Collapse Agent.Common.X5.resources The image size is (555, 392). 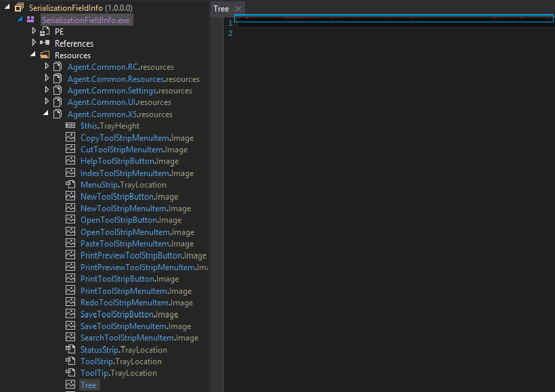pos(47,114)
